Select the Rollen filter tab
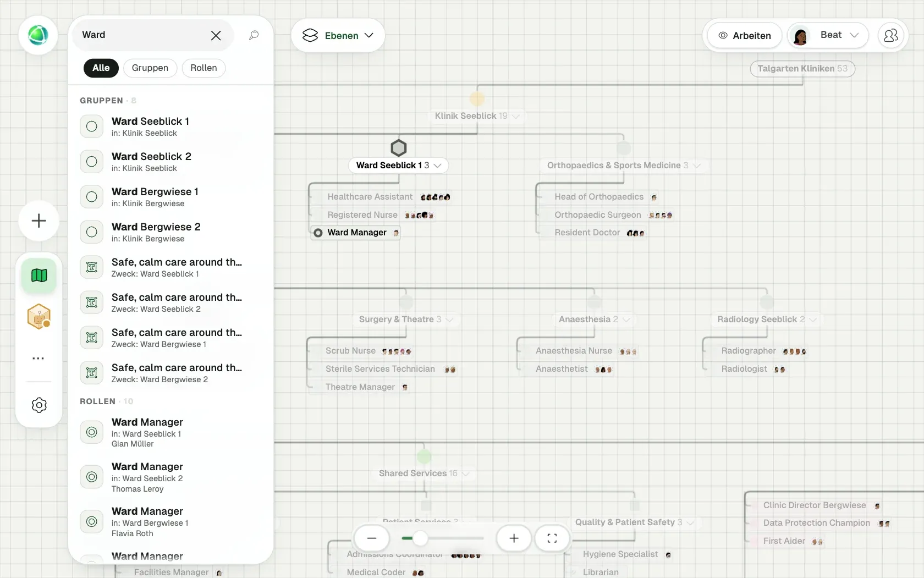 204,68
